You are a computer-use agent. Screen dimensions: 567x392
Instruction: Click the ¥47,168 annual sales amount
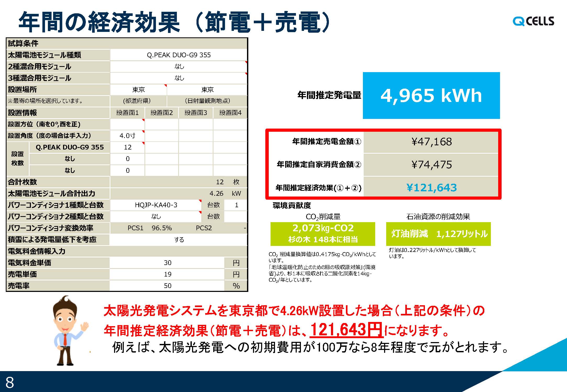[x=431, y=142]
